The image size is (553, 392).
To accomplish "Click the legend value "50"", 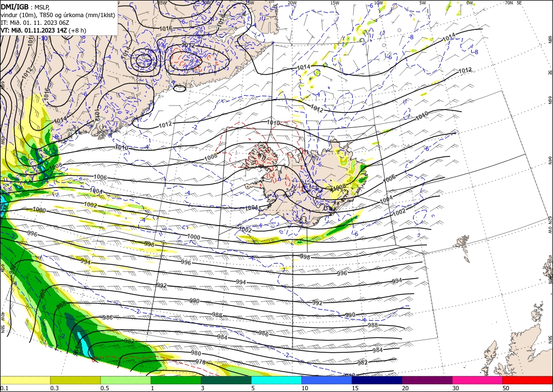I will 506,388.
